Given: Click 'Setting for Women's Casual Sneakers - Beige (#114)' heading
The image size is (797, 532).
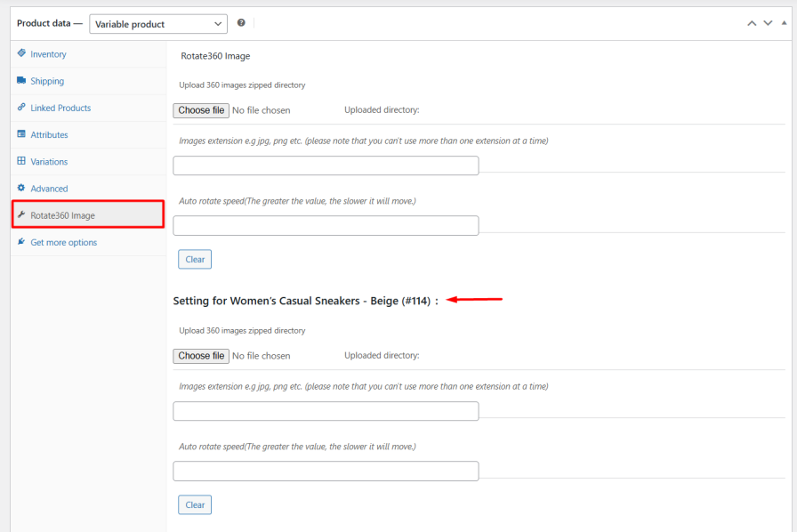Looking at the screenshot, I should pyautogui.click(x=305, y=301).
